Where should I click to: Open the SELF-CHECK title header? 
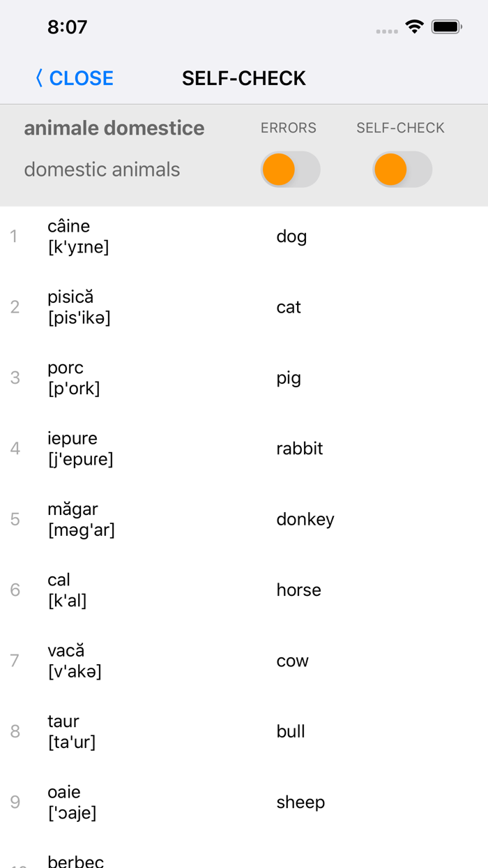pyautogui.click(x=244, y=78)
